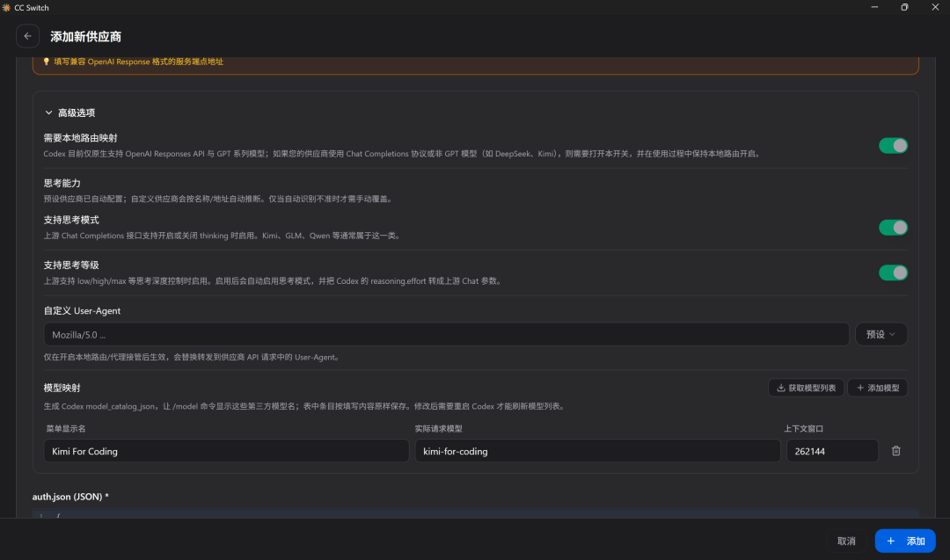
Task: Edit the 菜单显示名 field Kimi For Coding
Action: (x=226, y=451)
